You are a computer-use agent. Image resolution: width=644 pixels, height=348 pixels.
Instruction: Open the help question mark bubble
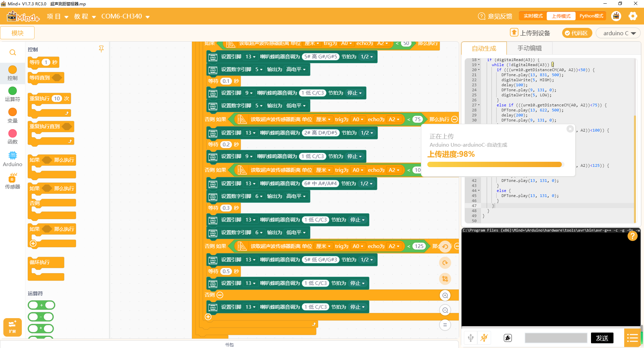632,236
